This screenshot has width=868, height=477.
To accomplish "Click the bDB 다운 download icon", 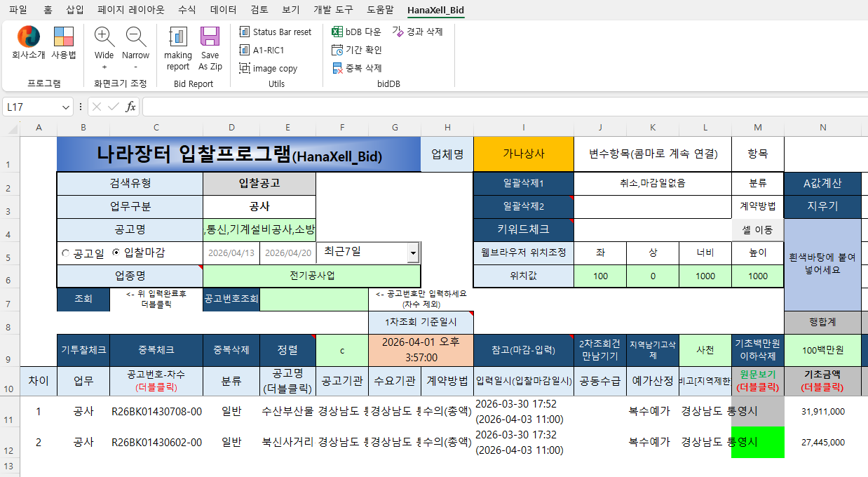I will point(355,32).
